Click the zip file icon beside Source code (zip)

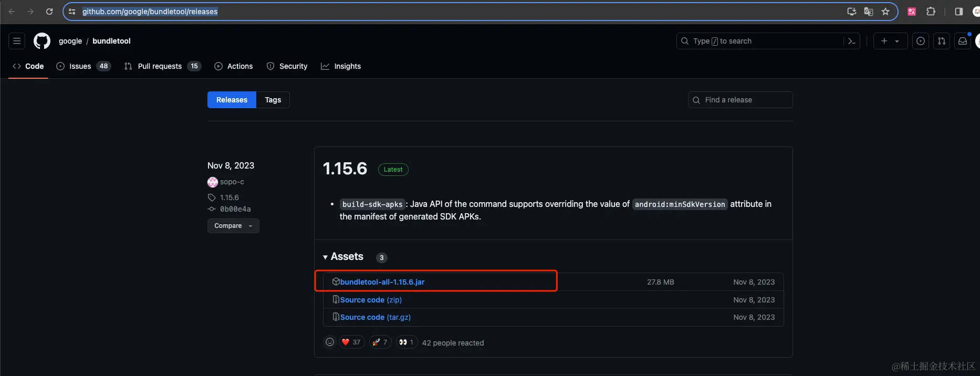point(336,300)
